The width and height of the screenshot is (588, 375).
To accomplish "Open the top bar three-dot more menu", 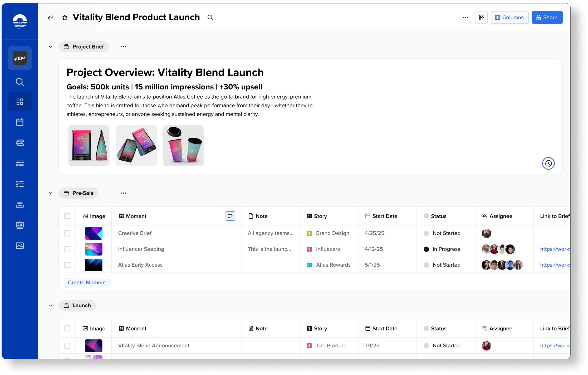I will click(465, 17).
